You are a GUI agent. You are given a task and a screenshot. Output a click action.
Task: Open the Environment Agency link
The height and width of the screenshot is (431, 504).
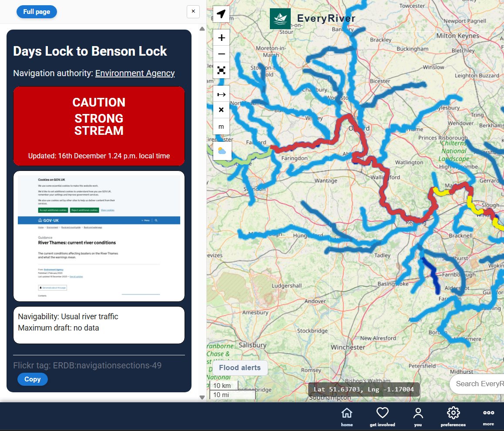click(135, 73)
